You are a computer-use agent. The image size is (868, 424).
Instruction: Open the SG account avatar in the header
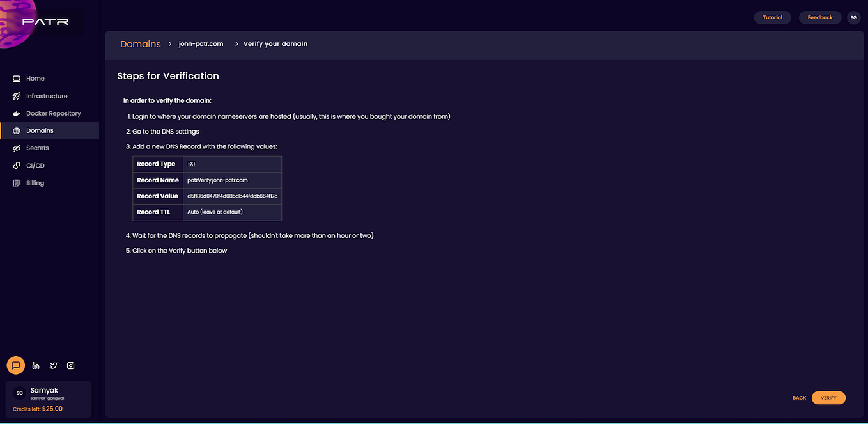point(854,17)
